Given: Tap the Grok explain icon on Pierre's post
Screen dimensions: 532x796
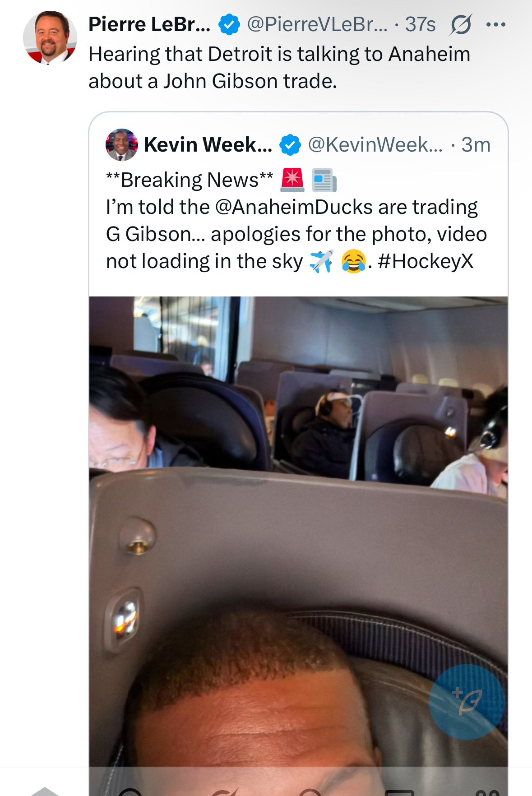Looking at the screenshot, I should (461, 24).
